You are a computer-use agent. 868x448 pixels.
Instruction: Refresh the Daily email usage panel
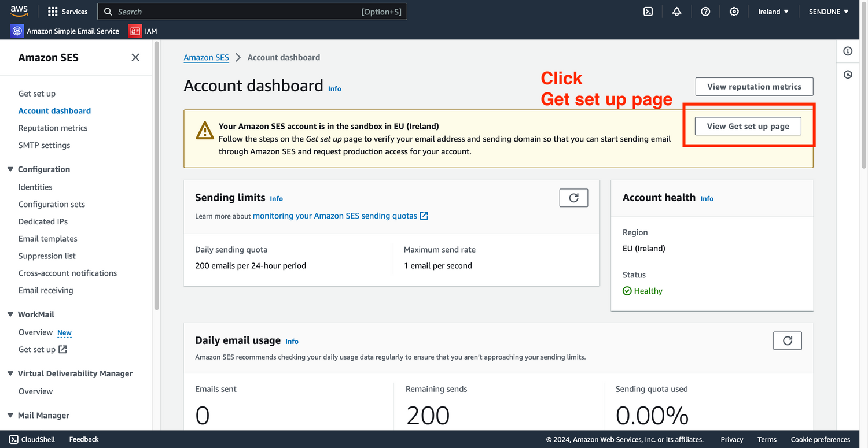point(787,340)
